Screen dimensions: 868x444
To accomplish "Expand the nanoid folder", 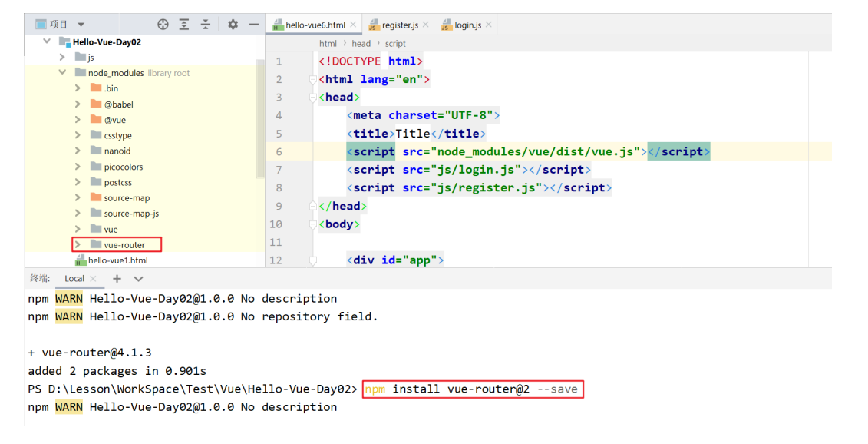I will tap(78, 151).
